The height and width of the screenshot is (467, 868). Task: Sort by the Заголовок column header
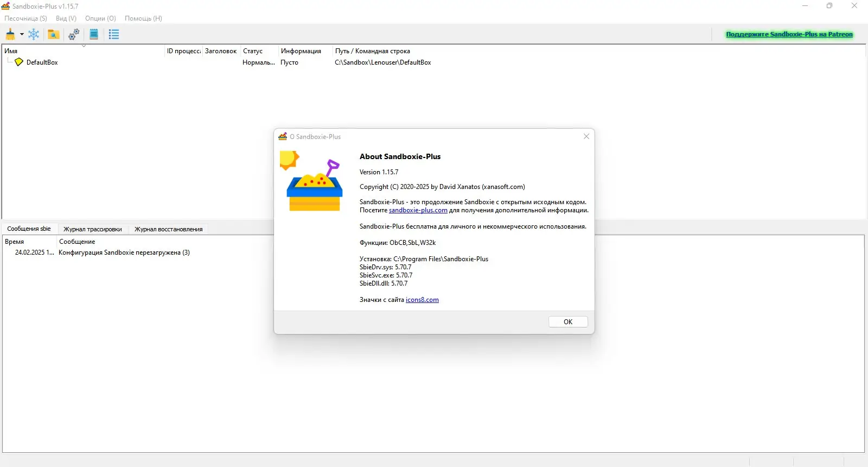coord(221,51)
